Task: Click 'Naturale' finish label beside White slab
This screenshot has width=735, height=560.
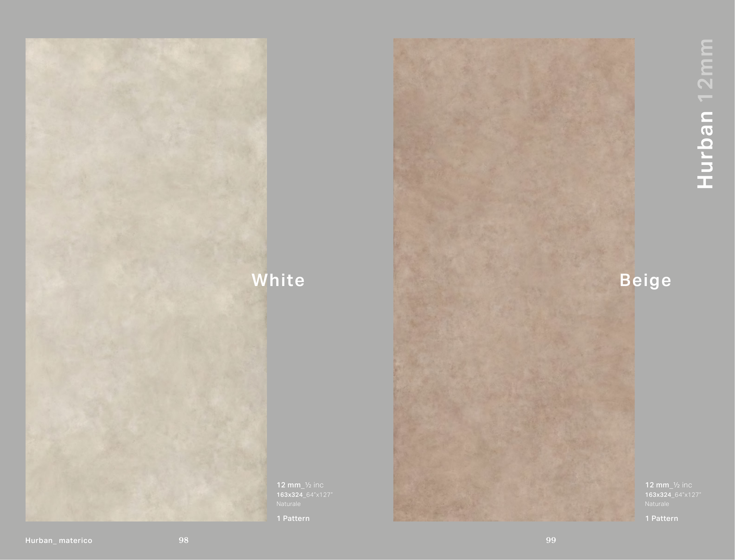Action: tap(288, 504)
